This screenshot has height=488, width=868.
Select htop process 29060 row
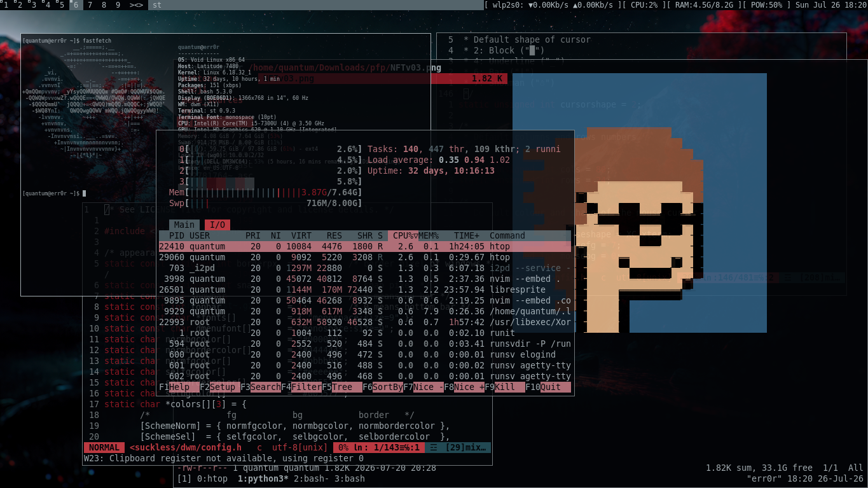(365, 257)
